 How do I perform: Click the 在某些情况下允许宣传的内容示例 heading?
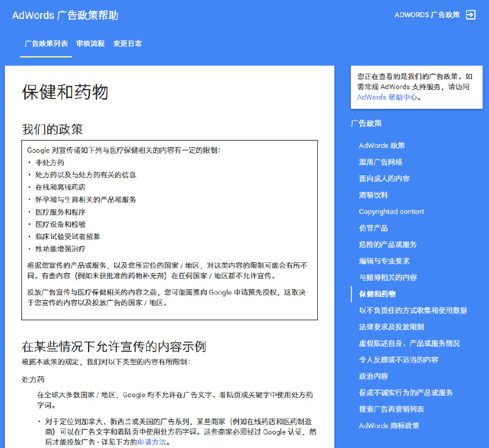click(x=114, y=347)
